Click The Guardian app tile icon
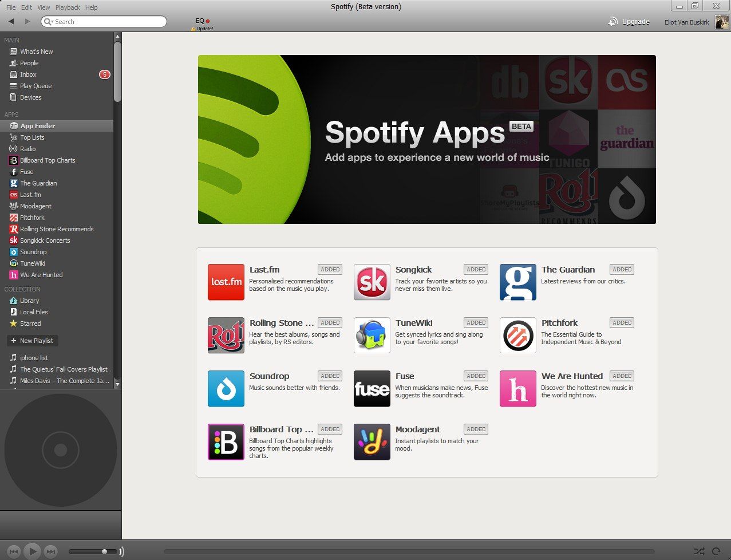 (518, 282)
